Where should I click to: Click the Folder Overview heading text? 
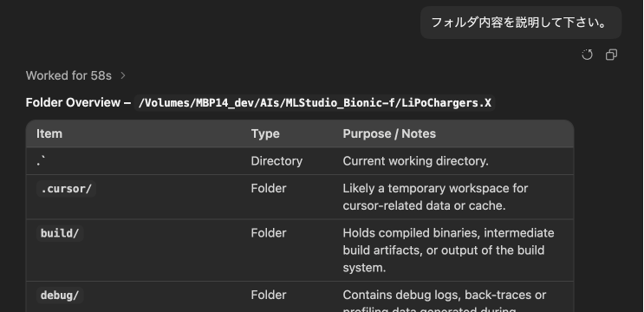[78, 102]
